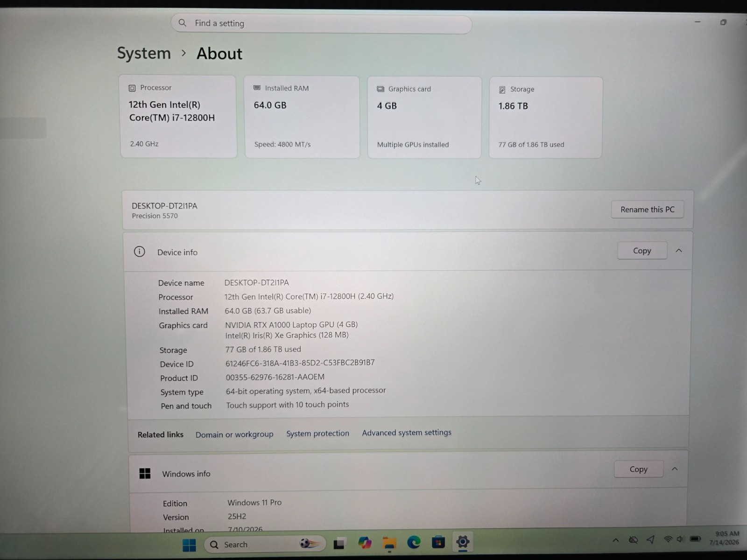
Task: Minimize the Settings window
Action: 698,22
